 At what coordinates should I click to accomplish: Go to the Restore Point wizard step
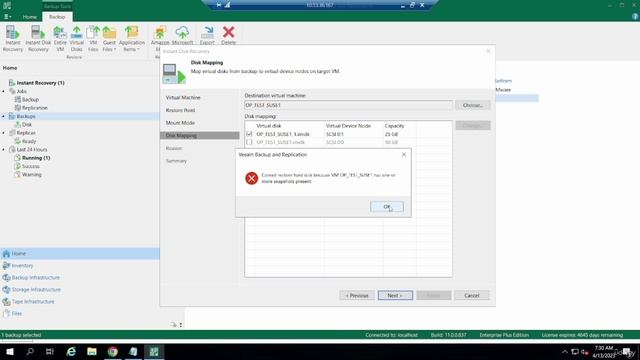180,110
